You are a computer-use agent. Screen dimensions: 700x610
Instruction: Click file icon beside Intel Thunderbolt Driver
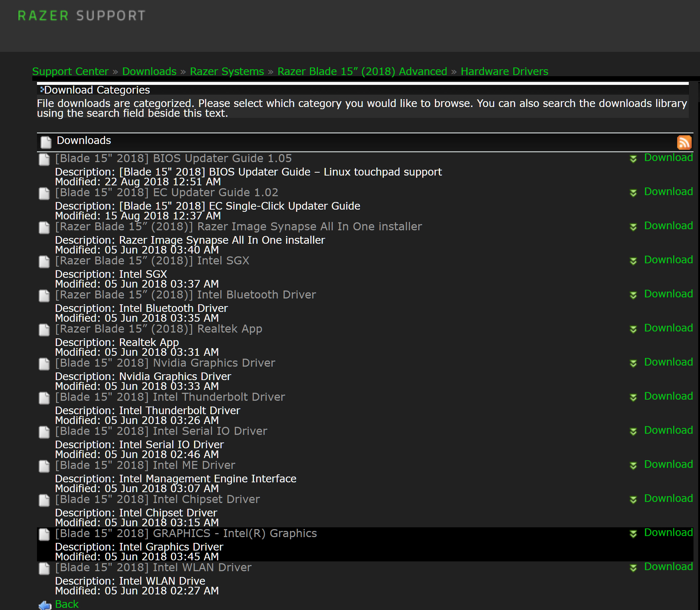tap(44, 398)
